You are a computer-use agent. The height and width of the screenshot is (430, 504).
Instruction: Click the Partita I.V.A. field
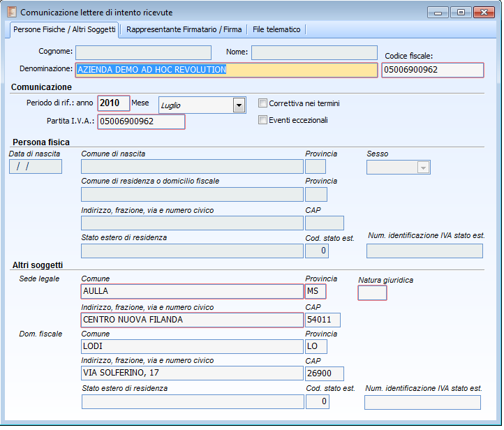point(142,121)
